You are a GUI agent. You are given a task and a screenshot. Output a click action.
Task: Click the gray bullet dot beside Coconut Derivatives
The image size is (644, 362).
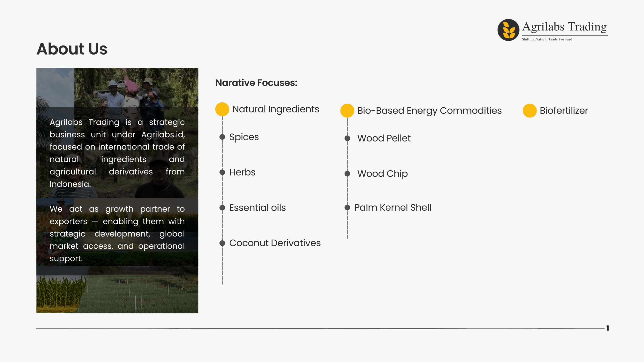click(x=222, y=243)
